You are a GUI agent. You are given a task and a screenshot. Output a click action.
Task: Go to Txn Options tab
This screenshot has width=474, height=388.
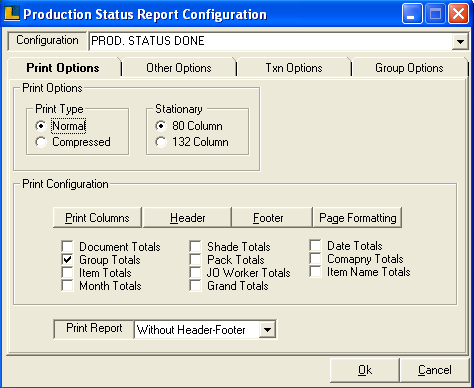pyautogui.click(x=294, y=68)
